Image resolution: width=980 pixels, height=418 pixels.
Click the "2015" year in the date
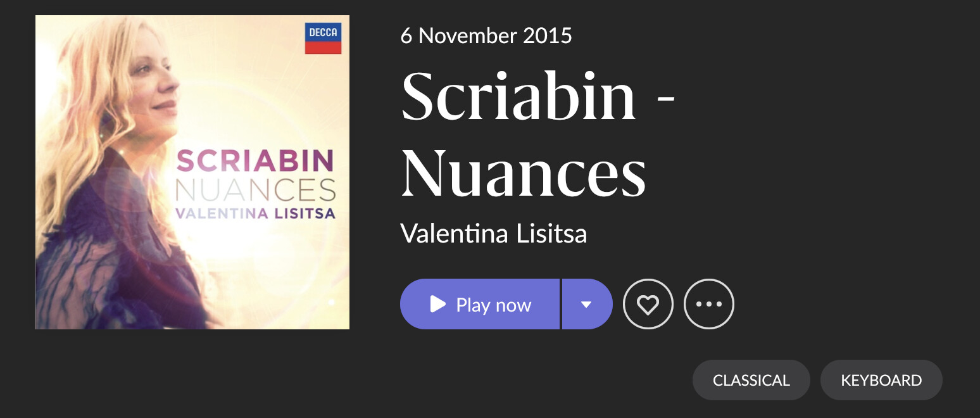pos(548,35)
